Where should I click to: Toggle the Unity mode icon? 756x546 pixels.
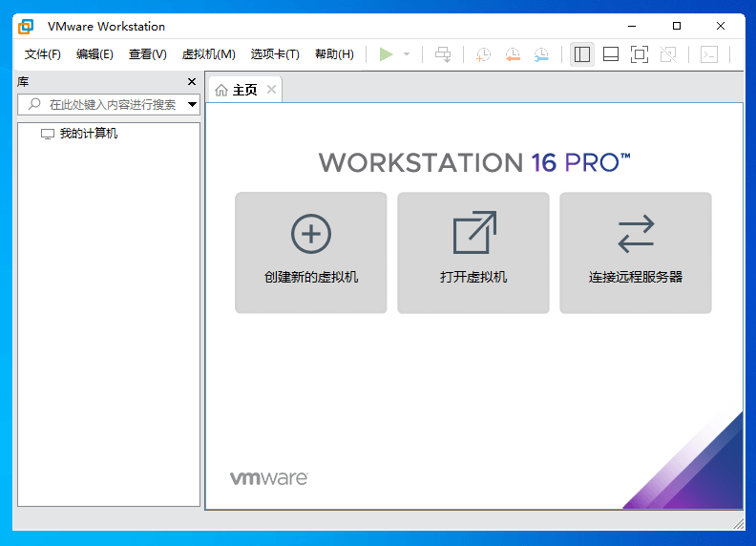pos(668,54)
